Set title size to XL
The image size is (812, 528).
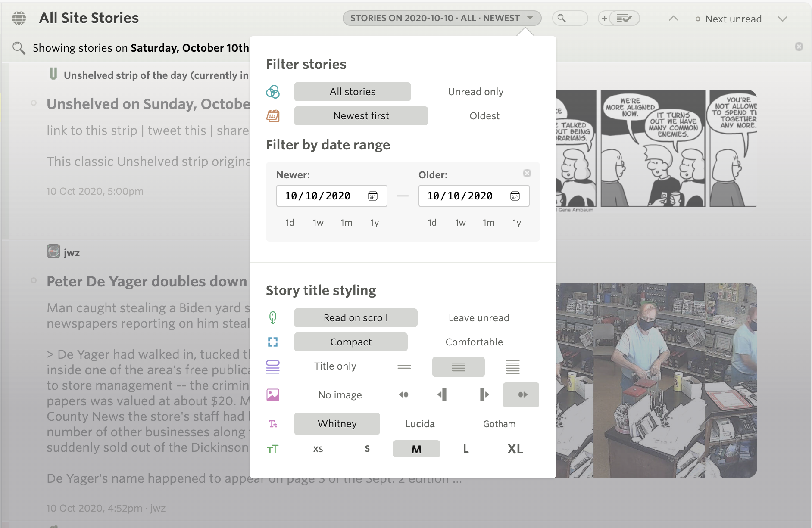click(515, 449)
